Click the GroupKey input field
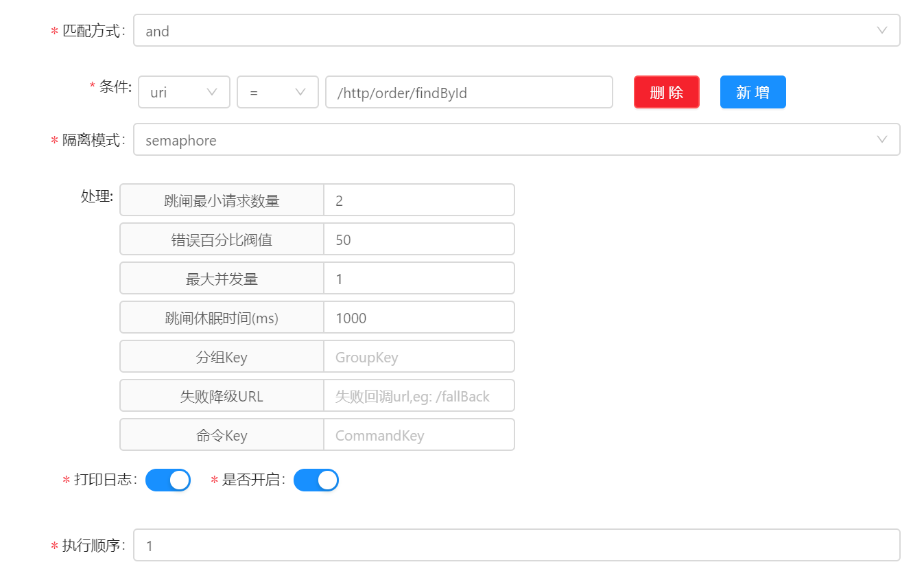This screenshot has width=924, height=582. point(419,357)
